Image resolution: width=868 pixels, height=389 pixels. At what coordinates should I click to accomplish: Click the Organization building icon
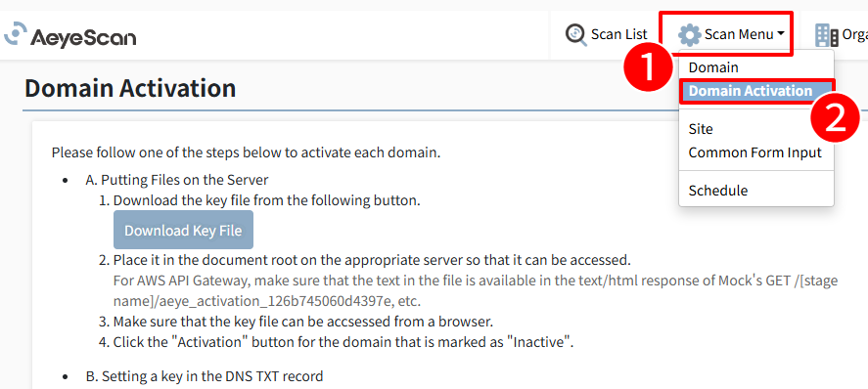pos(827,35)
